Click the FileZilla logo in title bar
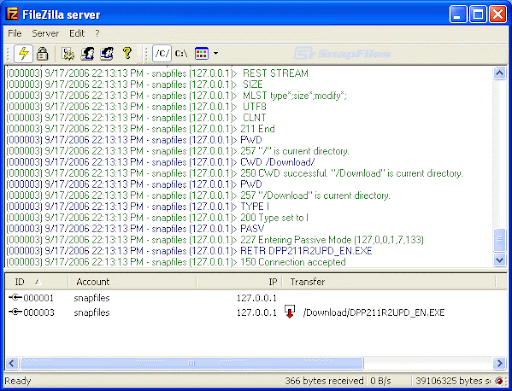This screenshot has height=391, width=512. pyautogui.click(x=12, y=14)
